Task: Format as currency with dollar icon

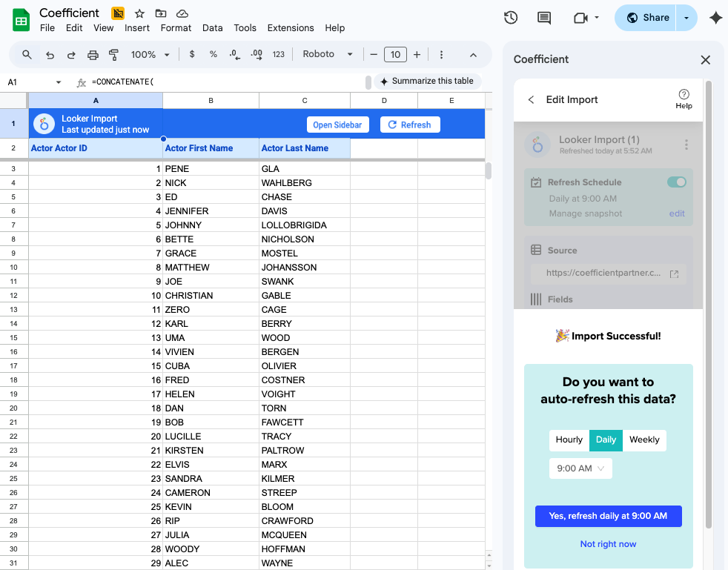Action: 192,55
